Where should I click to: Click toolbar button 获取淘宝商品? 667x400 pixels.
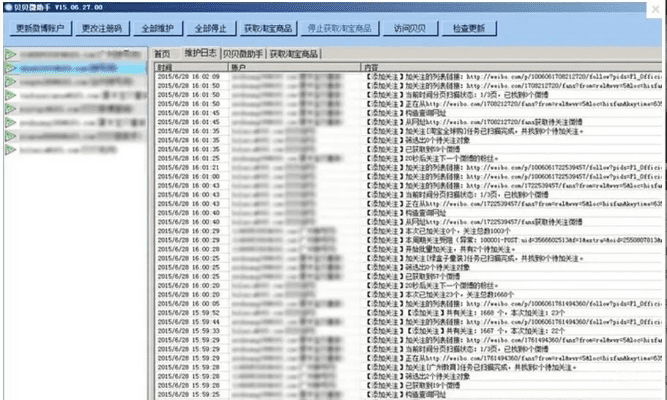[268, 29]
